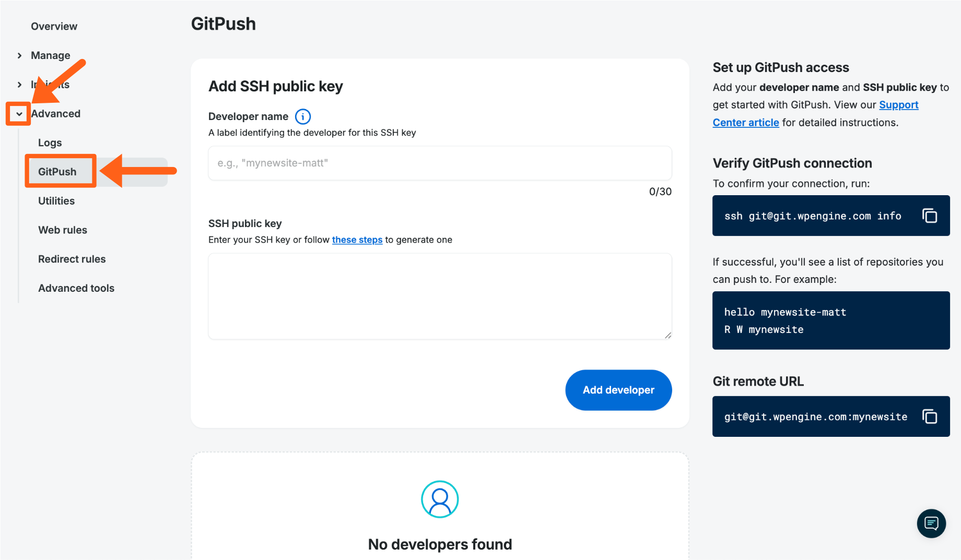
Task: Collapse the Advanced section chevron
Action: pos(19,114)
